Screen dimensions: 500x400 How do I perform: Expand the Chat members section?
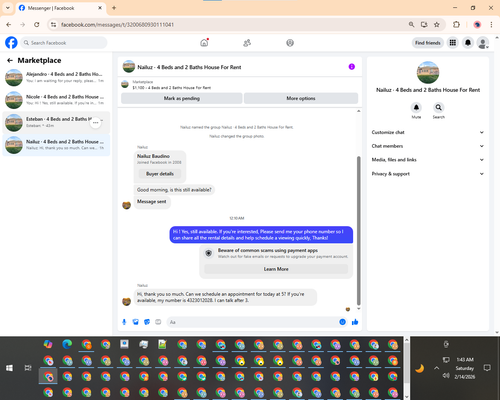(428, 146)
